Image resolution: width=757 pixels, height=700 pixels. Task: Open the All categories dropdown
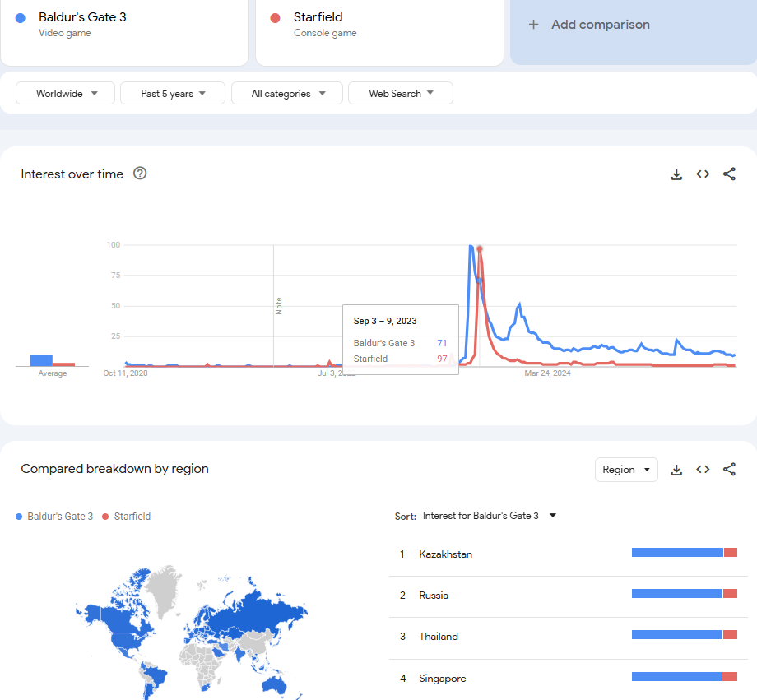pyautogui.click(x=287, y=93)
